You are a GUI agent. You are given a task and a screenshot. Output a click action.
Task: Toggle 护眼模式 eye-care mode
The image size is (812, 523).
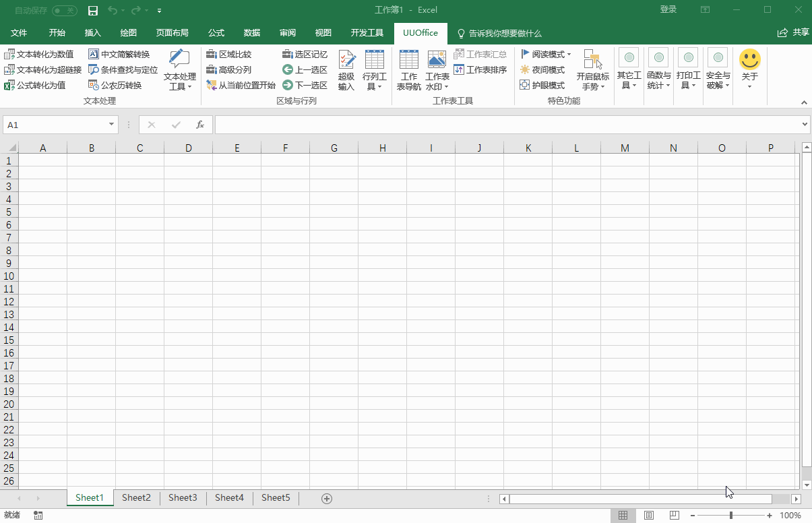(x=542, y=85)
